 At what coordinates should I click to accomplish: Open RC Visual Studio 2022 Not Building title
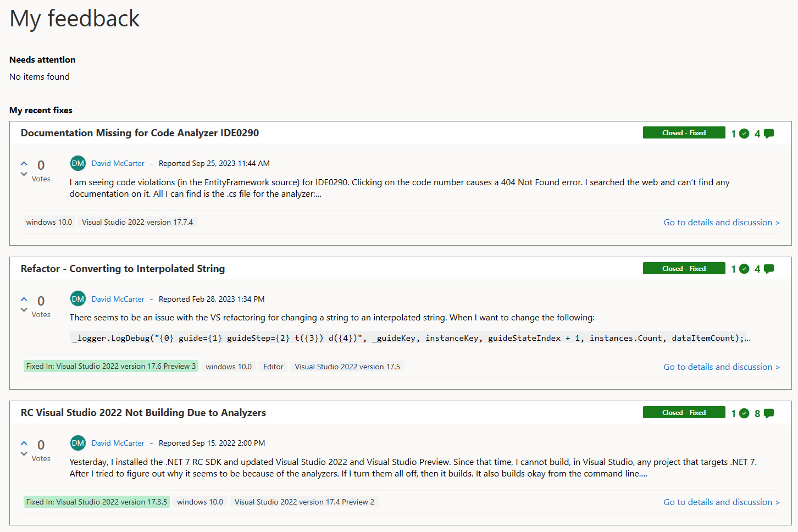pos(143,413)
